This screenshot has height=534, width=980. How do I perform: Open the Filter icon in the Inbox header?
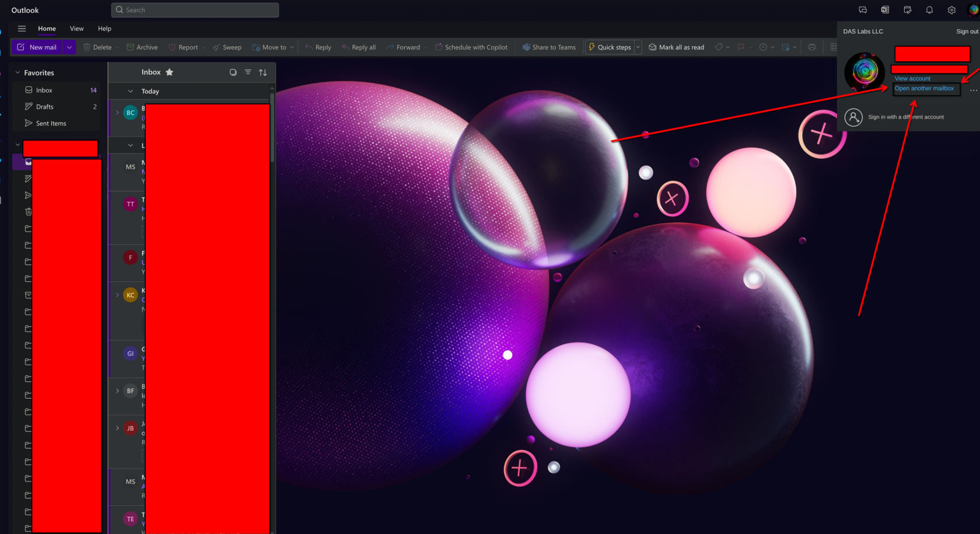coord(248,72)
